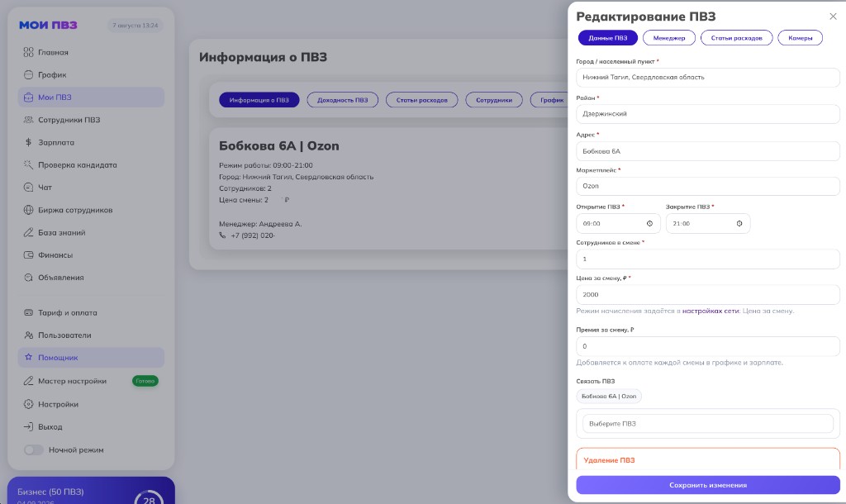Image resolution: width=846 pixels, height=504 pixels.
Task: Focus the Премия за смену field
Action: [708, 346]
